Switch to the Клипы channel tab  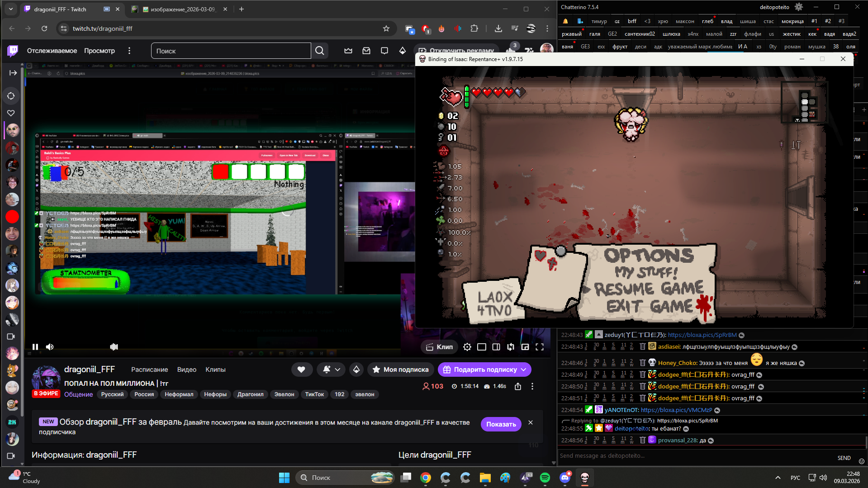[x=215, y=370]
